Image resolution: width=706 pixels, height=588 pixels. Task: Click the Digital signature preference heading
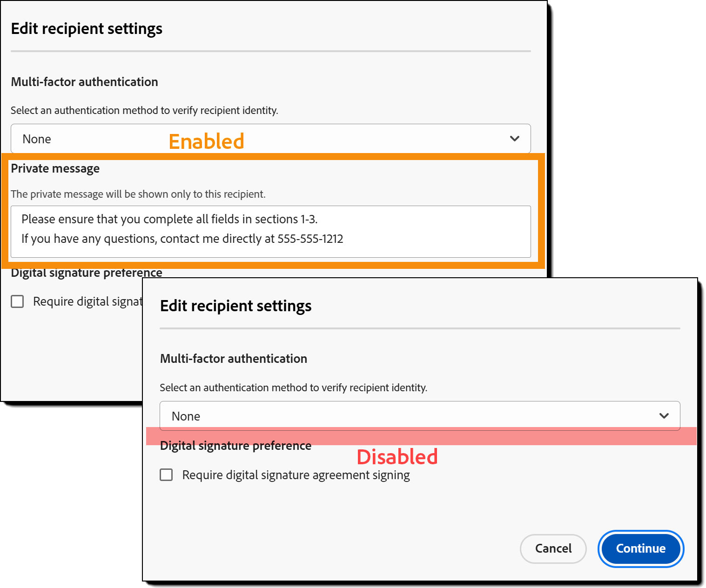tap(235, 445)
